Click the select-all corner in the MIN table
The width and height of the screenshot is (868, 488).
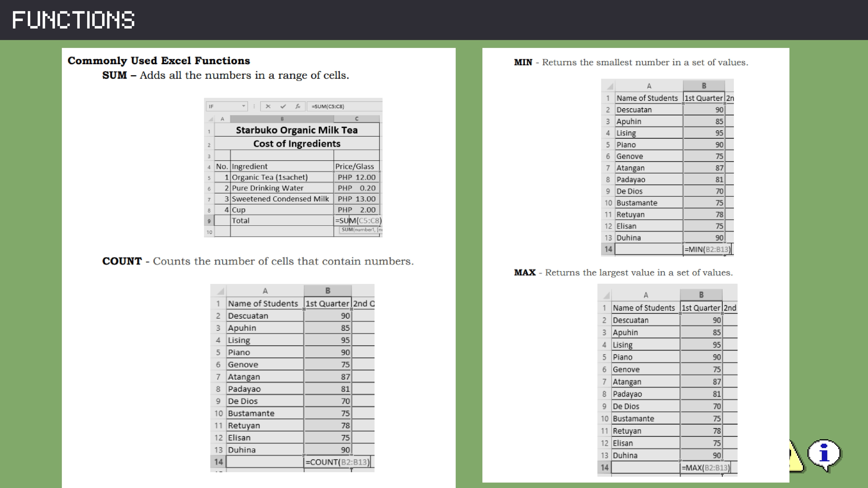609,86
